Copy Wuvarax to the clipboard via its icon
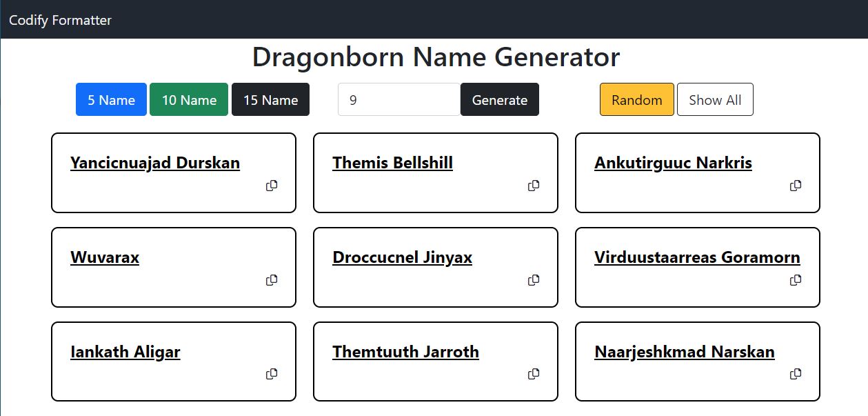The image size is (868, 416). (x=272, y=280)
